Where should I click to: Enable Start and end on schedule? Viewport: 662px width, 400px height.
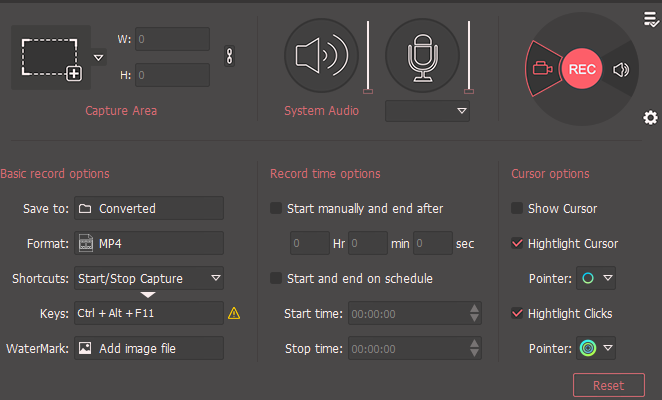click(277, 278)
